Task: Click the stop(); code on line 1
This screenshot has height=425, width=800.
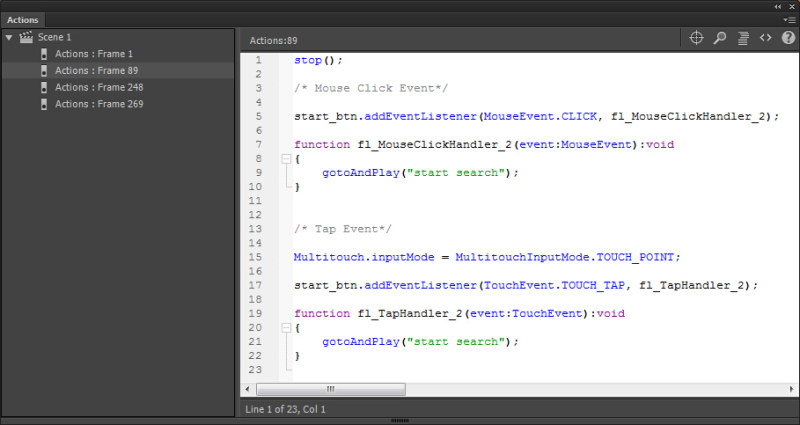Action: [318, 60]
